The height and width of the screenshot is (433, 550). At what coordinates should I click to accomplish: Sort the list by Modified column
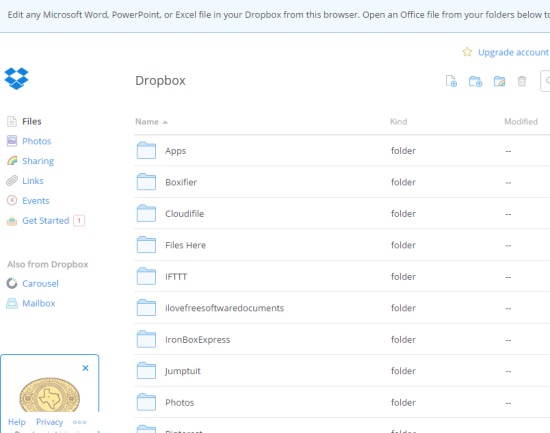tap(521, 122)
